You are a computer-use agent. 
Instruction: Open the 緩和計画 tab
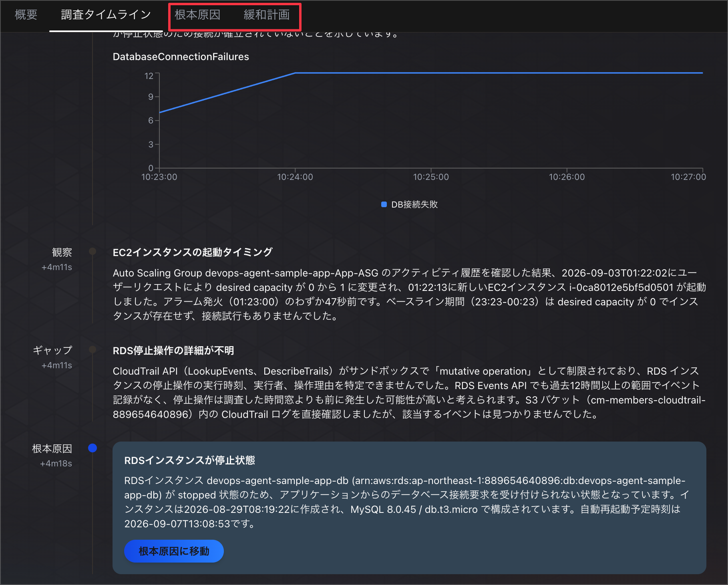pyautogui.click(x=267, y=15)
